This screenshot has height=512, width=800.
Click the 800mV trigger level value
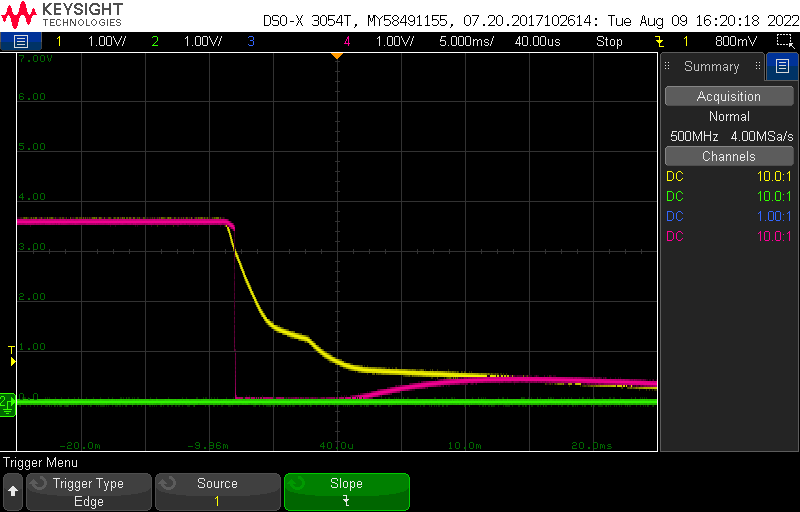point(736,41)
